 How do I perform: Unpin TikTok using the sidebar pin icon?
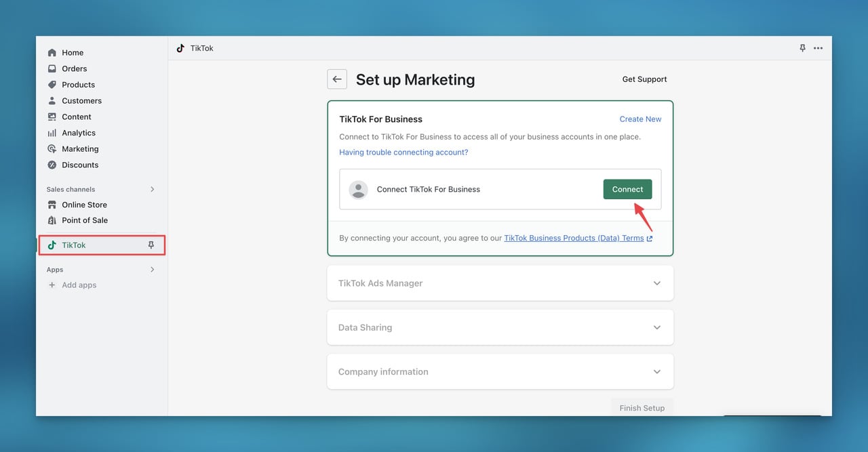coord(151,245)
